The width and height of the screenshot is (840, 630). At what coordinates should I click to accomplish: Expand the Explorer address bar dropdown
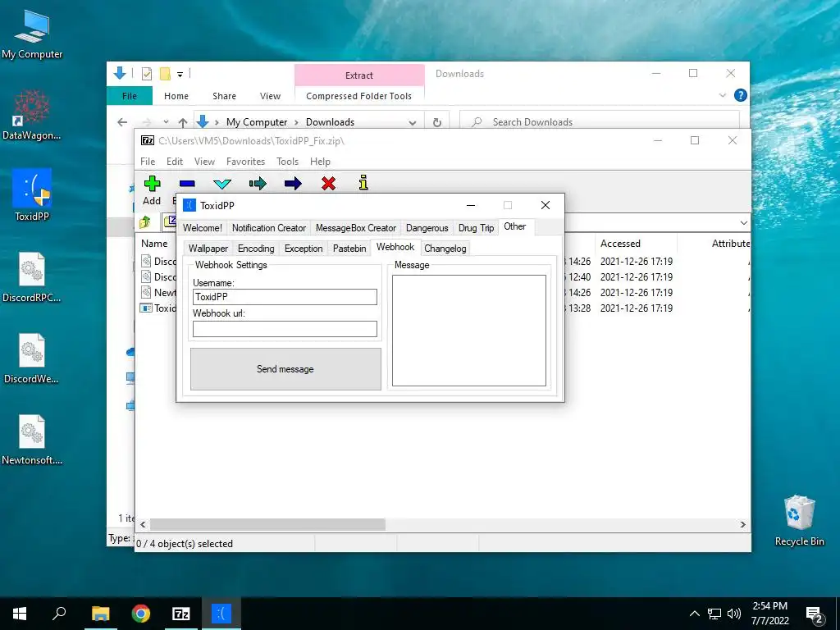point(412,123)
